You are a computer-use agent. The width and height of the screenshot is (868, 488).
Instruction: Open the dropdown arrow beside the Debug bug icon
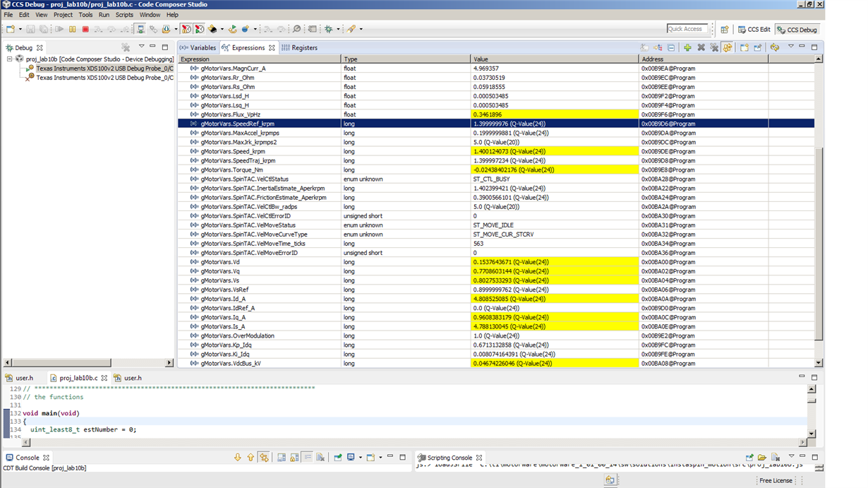(338, 30)
